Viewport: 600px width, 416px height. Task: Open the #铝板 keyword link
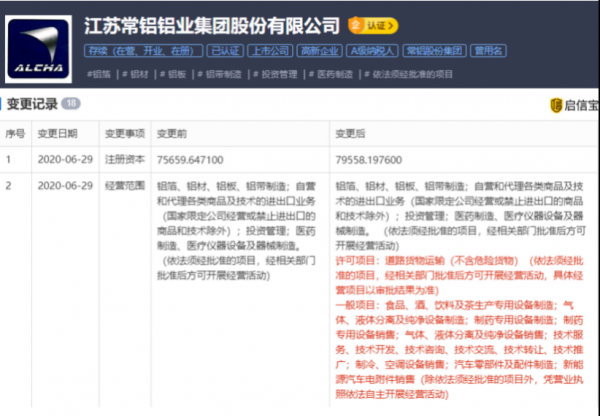click(x=173, y=74)
